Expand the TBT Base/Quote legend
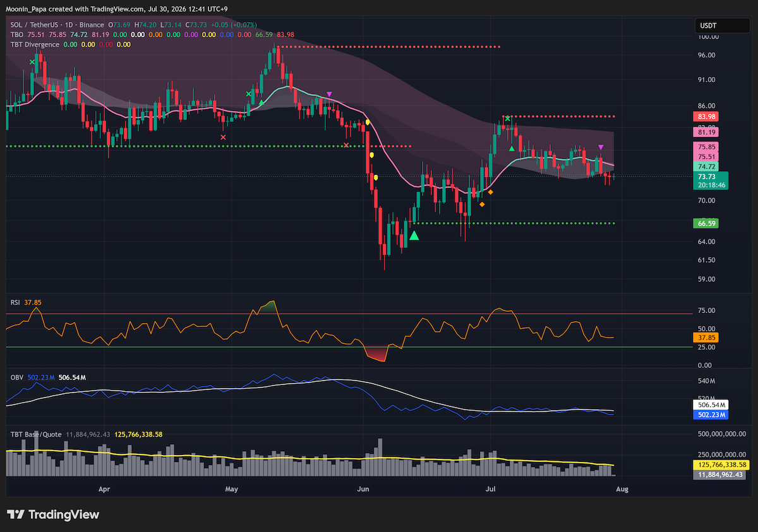 (36, 434)
